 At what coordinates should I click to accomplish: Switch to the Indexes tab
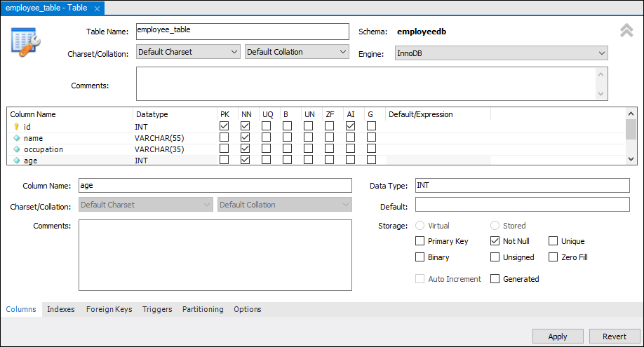61,309
